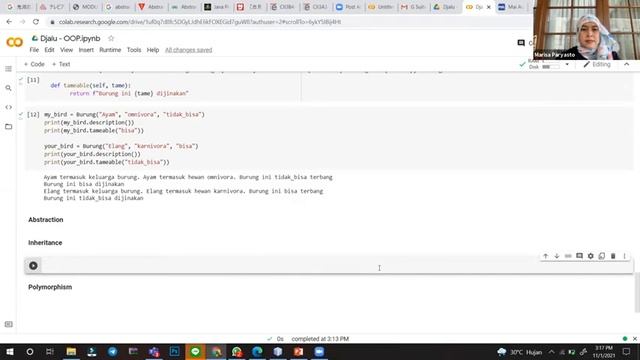Viewport: 640px width, 360px height.
Task: Add a comment to the cell icon
Action: pos(579,256)
